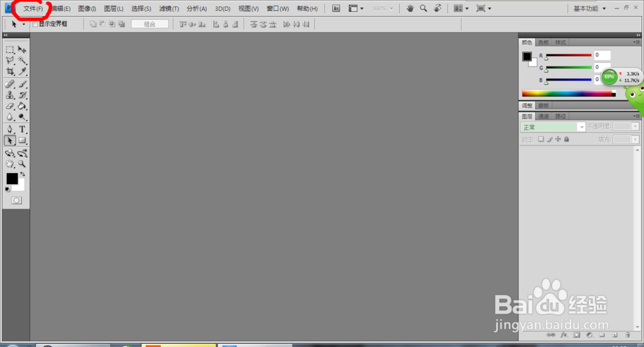Toggle Quick Mask mode

(17, 200)
